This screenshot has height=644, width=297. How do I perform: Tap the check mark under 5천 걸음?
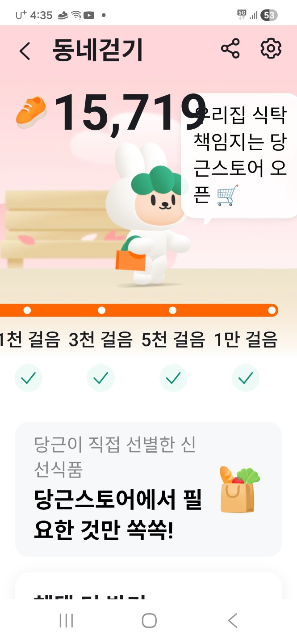point(173,378)
